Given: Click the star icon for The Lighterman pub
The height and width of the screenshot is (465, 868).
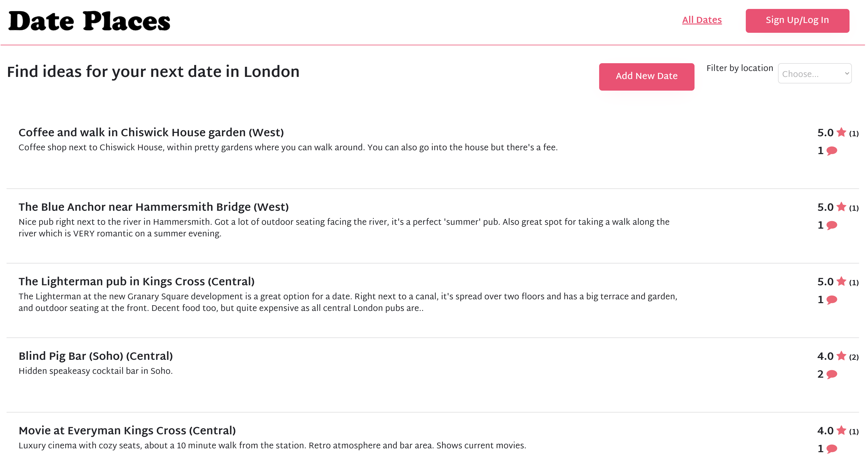Looking at the screenshot, I should [841, 281].
